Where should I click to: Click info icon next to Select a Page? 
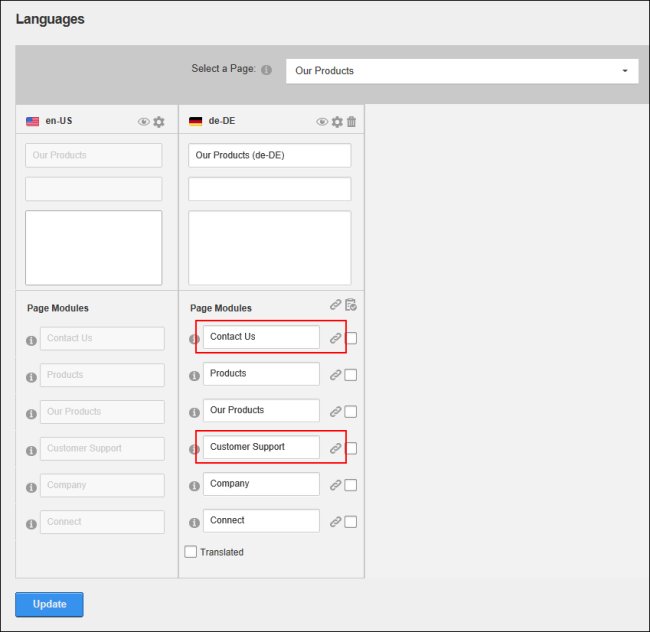point(266,70)
